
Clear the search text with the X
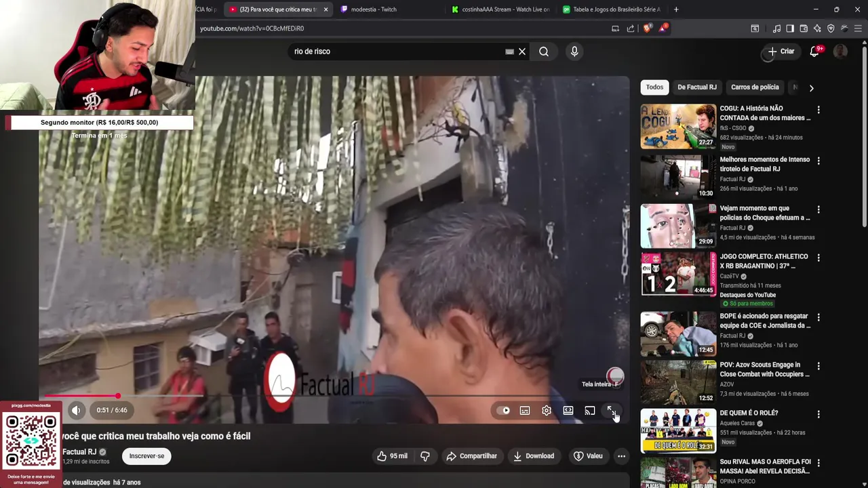(522, 52)
